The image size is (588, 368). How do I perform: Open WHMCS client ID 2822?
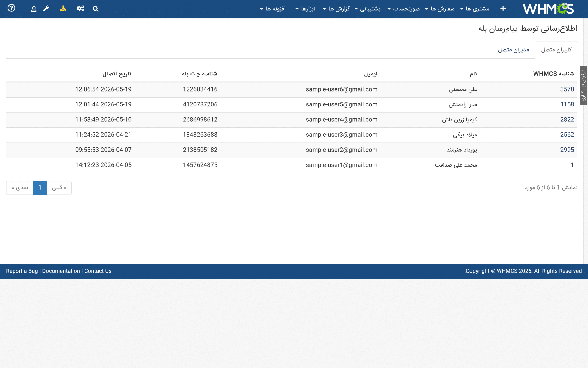(567, 120)
